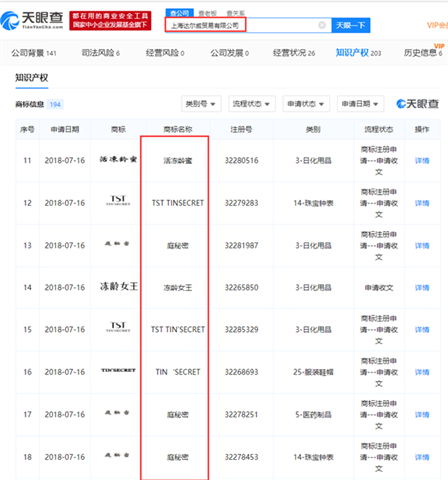
Task: Open 详情 for registration 32265850
Action: point(422,288)
